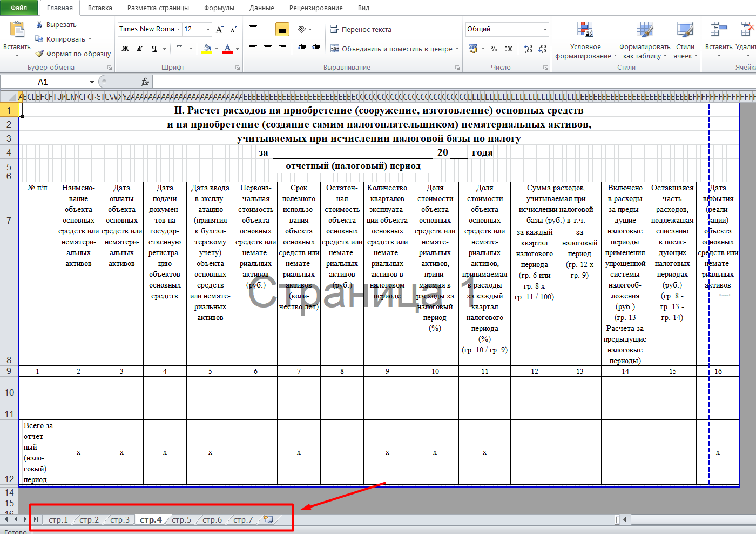Image resolution: width=756 pixels, height=534 pixels.
Task: Click the text orientation icon
Action: click(x=302, y=29)
